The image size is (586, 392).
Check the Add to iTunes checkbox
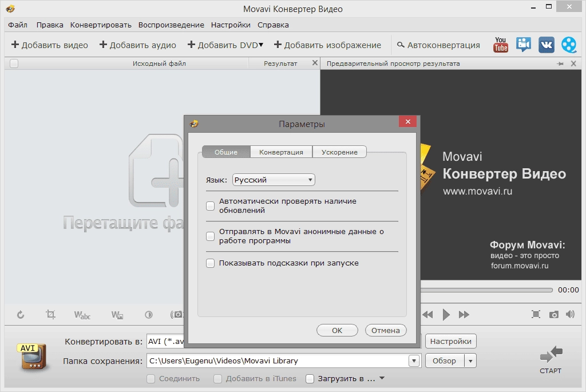[x=218, y=379]
